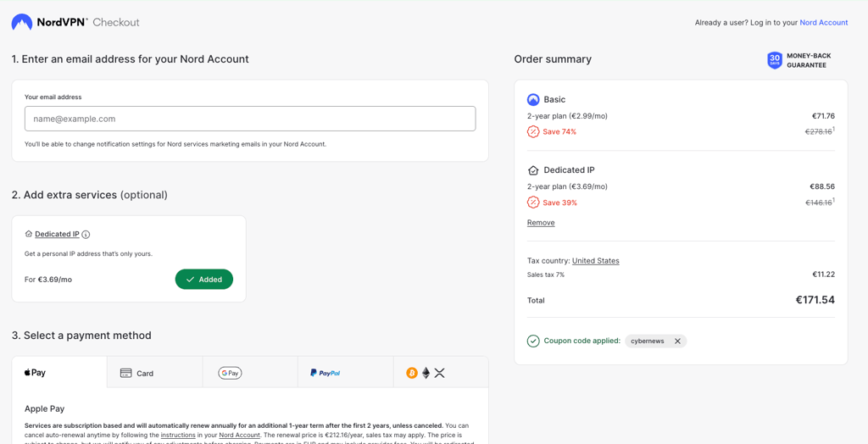Viewport: 868px width, 444px height.
Task: Select the Card payment tab
Action: [x=154, y=373]
